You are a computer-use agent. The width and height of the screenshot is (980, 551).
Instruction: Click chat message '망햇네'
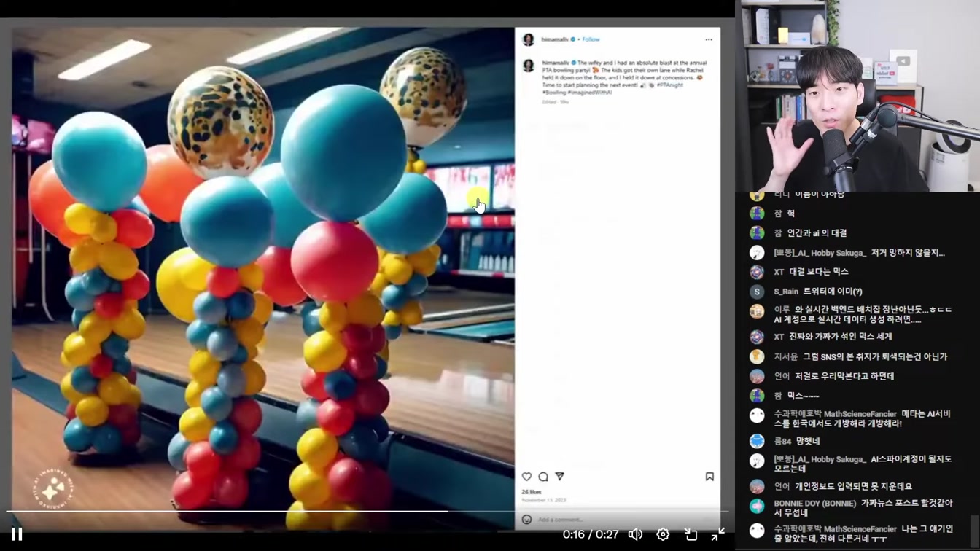808,441
